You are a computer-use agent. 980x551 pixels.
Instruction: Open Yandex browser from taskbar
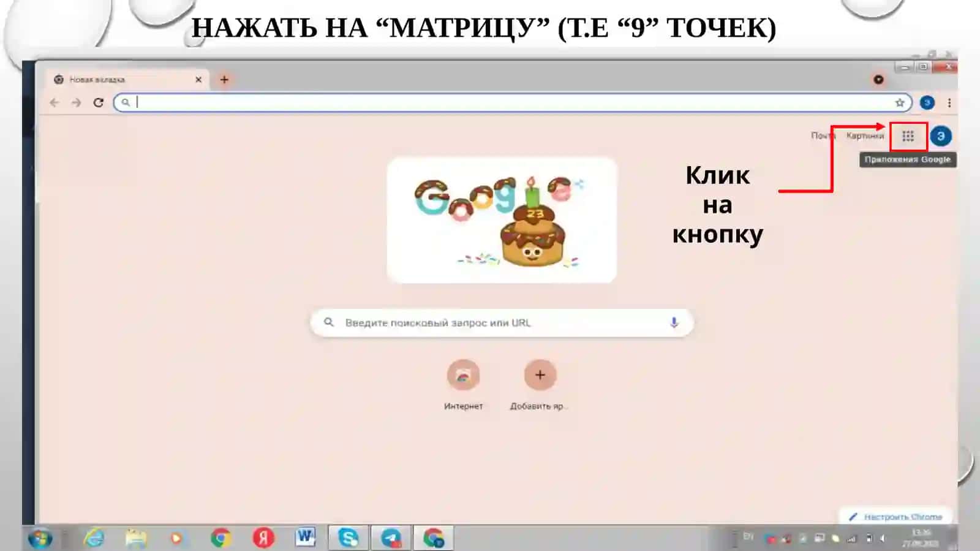click(x=263, y=538)
